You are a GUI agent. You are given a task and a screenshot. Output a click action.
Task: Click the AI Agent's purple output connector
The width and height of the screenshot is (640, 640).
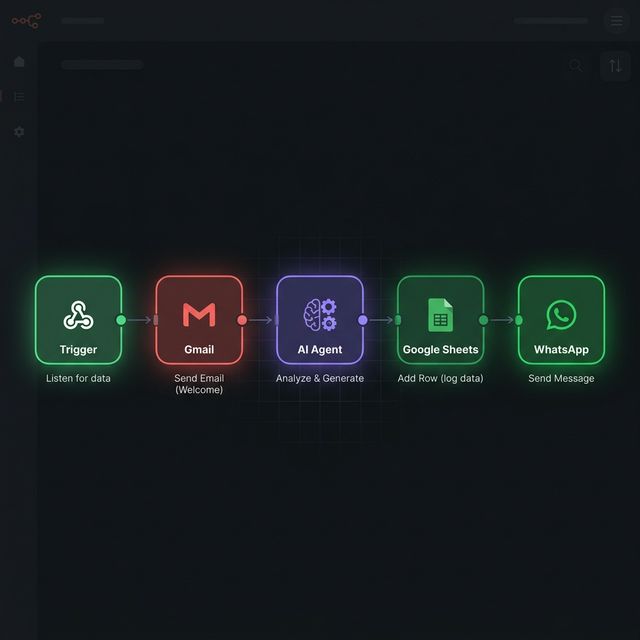(x=363, y=320)
